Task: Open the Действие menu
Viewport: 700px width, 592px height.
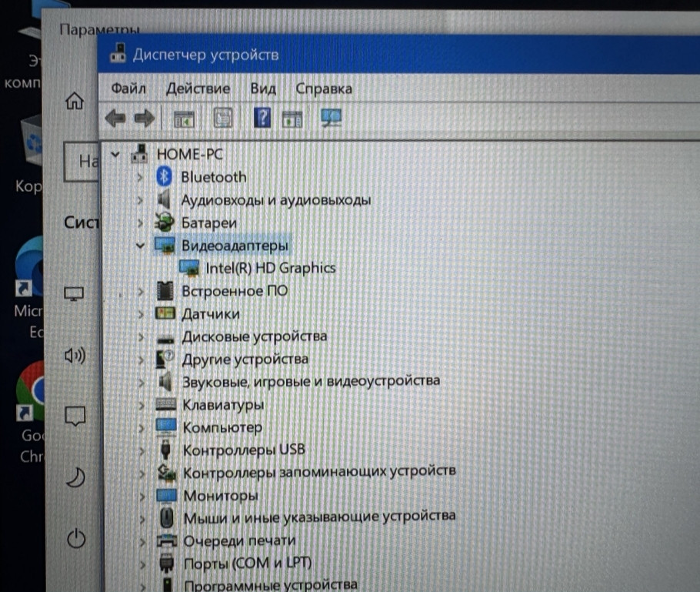Action: (x=198, y=89)
